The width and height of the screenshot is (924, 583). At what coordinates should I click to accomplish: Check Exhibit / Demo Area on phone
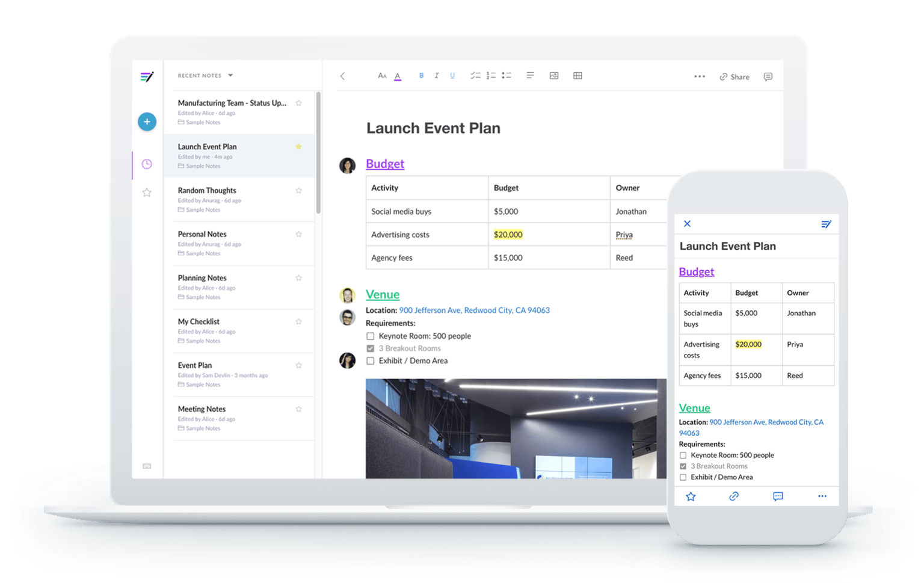[683, 477]
